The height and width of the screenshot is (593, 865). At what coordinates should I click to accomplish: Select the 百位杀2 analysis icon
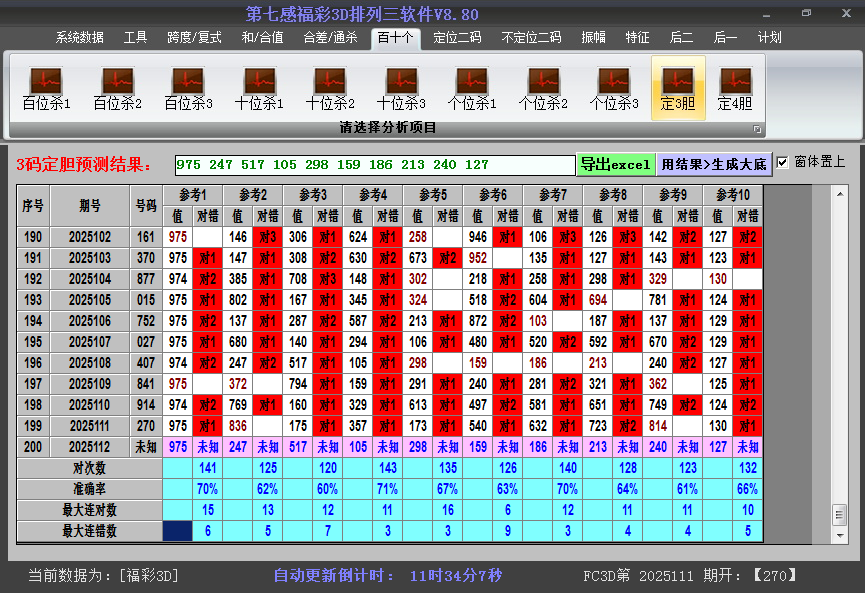pos(118,89)
